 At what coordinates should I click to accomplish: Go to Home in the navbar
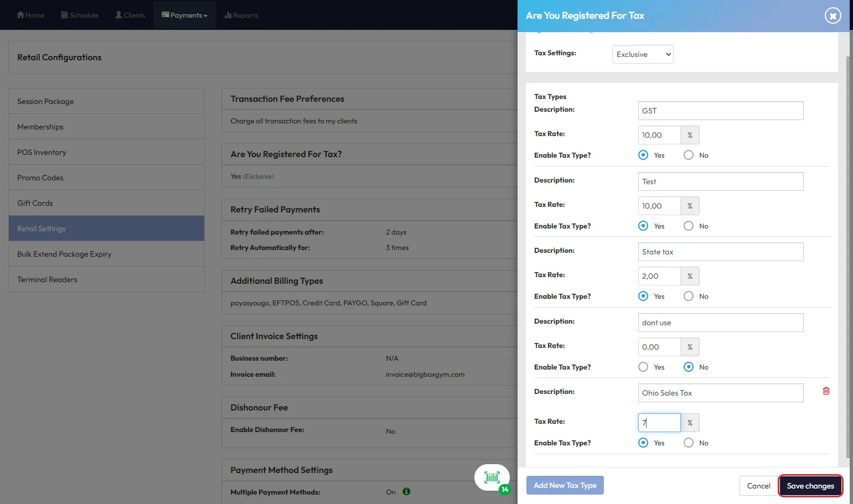[30, 15]
